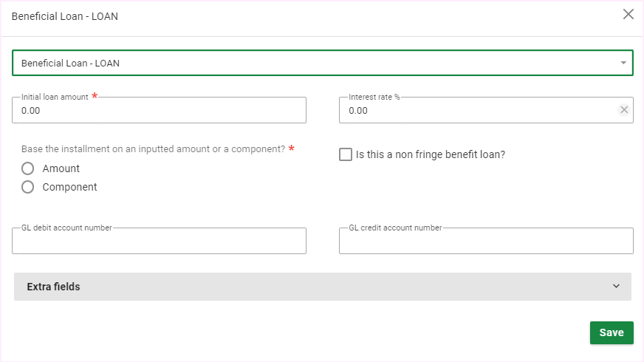
Task: Click the "Amount" option label text
Action: [x=61, y=168]
